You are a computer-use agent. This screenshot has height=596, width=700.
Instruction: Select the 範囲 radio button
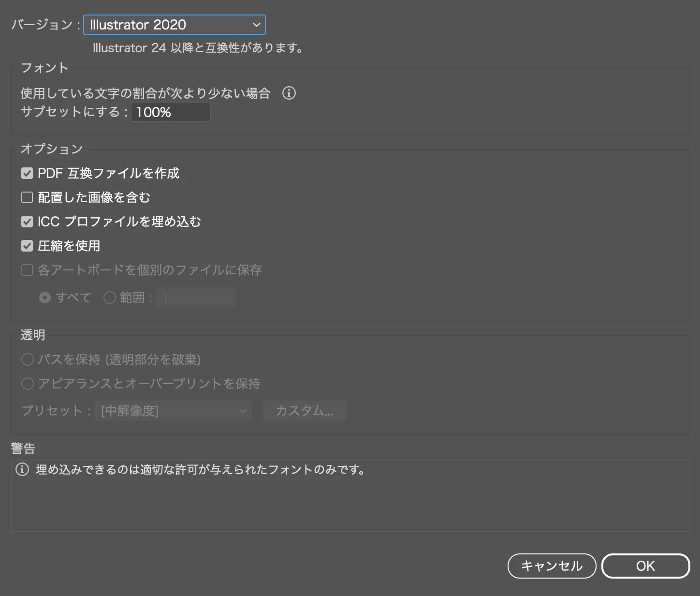(110, 298)
